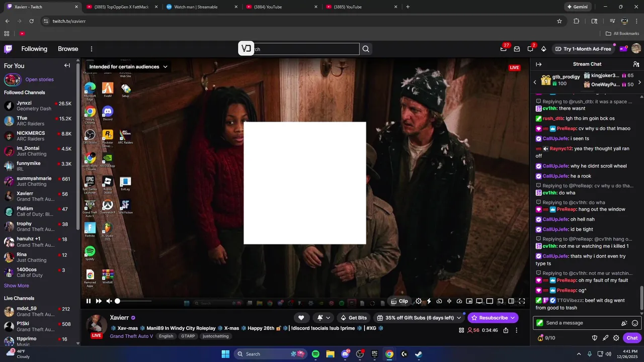Viewport: 644px width, 362px height.
Task: Toggle sword moderator icons in chat
Action: (x=605, y=338)
